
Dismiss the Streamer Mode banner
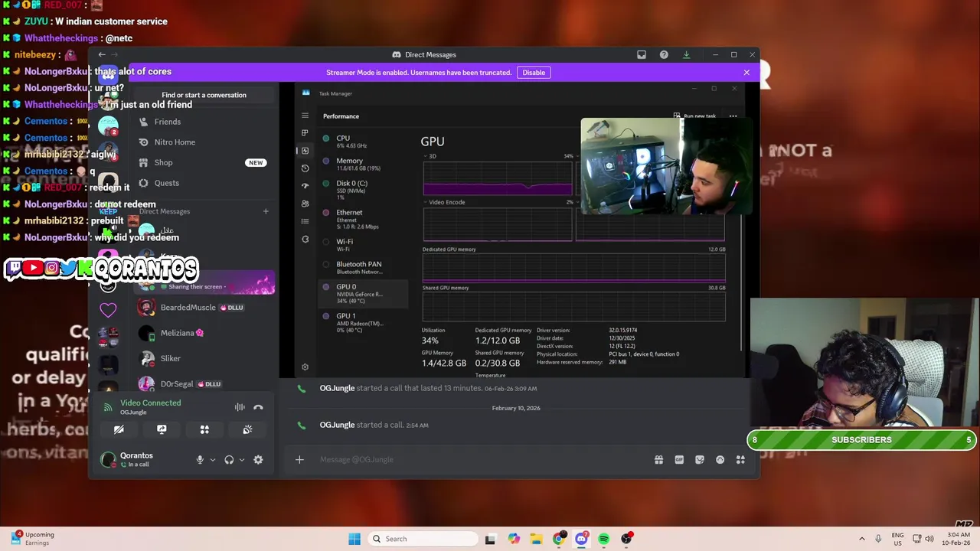click(x=746, y=73)
